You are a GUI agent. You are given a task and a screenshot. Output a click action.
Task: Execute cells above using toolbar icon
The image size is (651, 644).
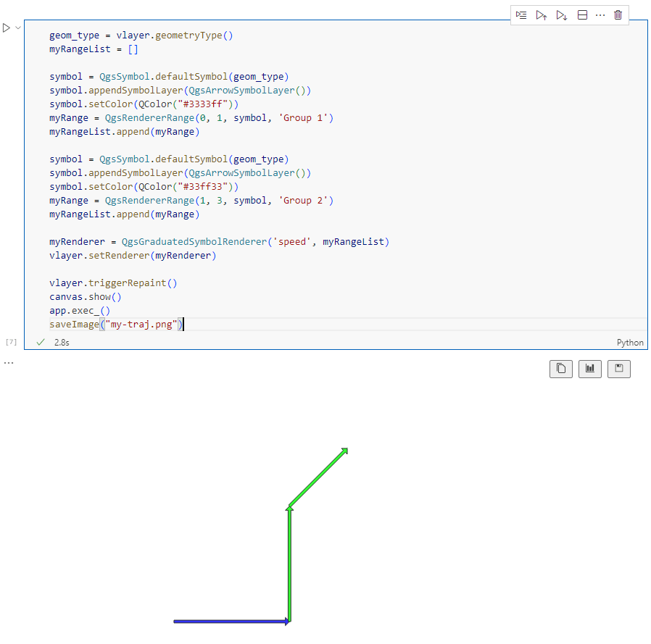pos(541,15)
